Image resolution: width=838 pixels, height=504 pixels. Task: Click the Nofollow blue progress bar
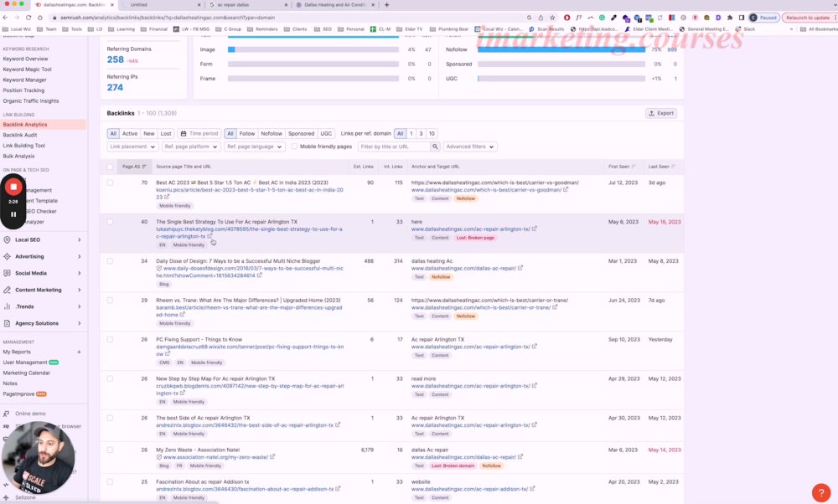561,49
